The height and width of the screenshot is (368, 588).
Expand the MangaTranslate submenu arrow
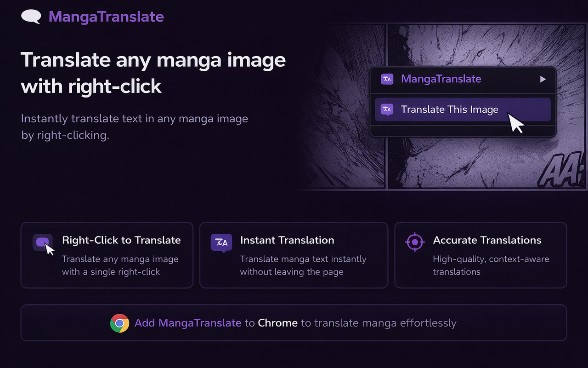tap(543, 79)
